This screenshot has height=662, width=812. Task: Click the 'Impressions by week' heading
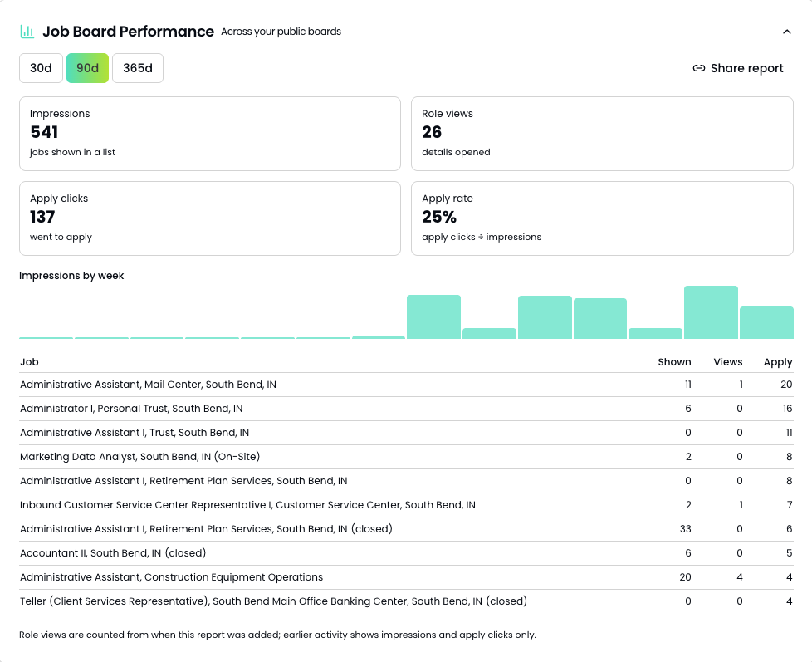pyautogui.click(x=71, y=276)
